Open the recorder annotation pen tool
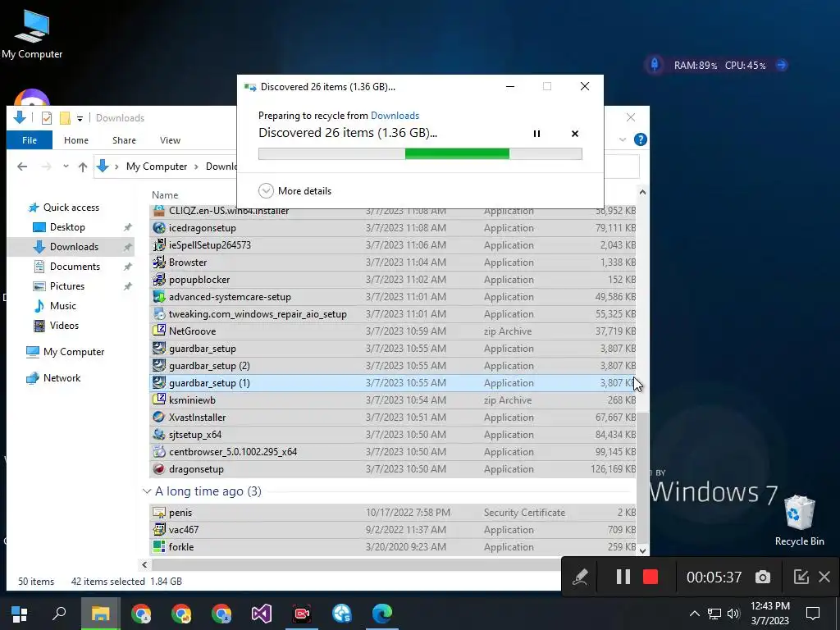 [581, 577]
